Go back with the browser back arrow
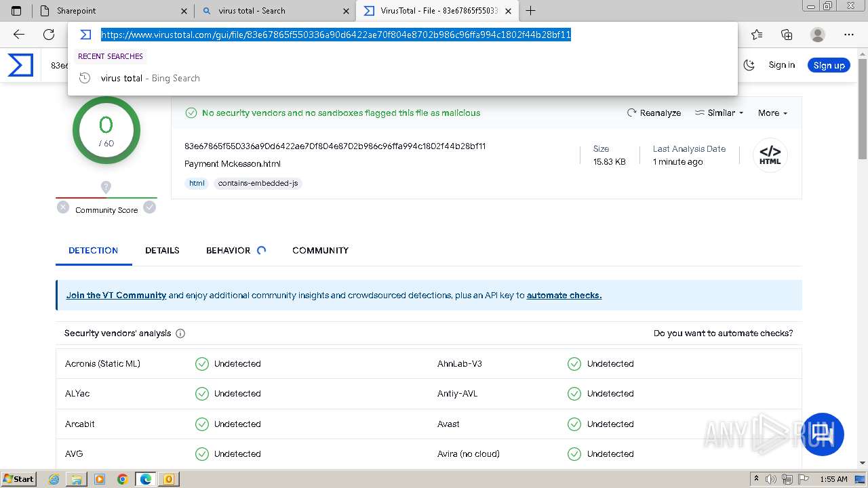 19,35
